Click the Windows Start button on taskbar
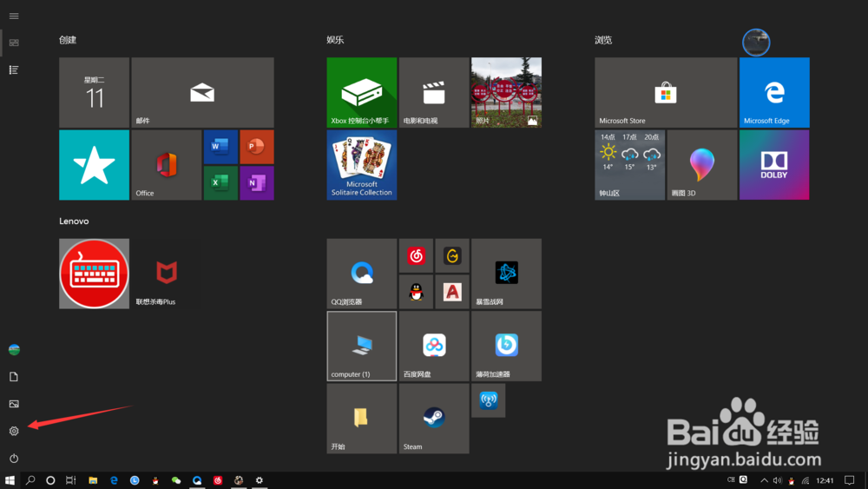 pyautogui.click(x=10, y=480)
